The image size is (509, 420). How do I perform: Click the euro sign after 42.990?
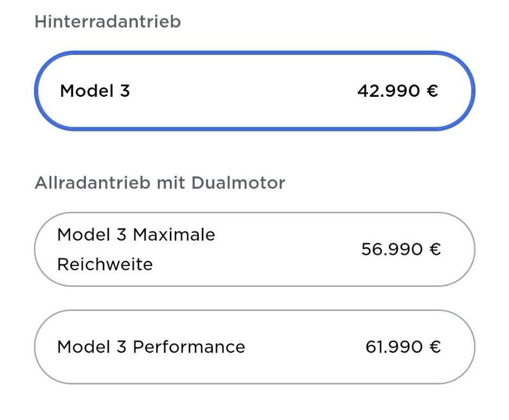432,90
